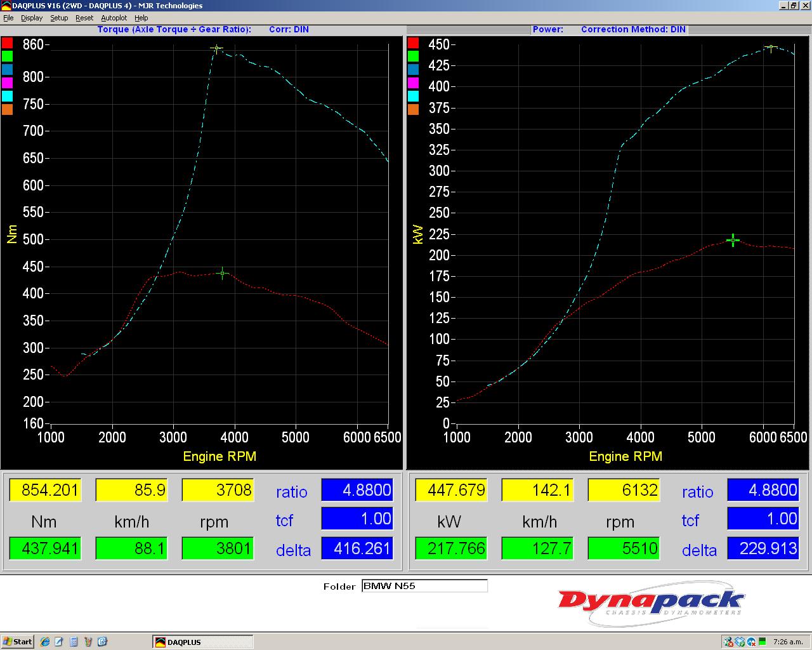Open the Display menu
The width and height of the screenshot is (812, 650).
tap(32, 18)
